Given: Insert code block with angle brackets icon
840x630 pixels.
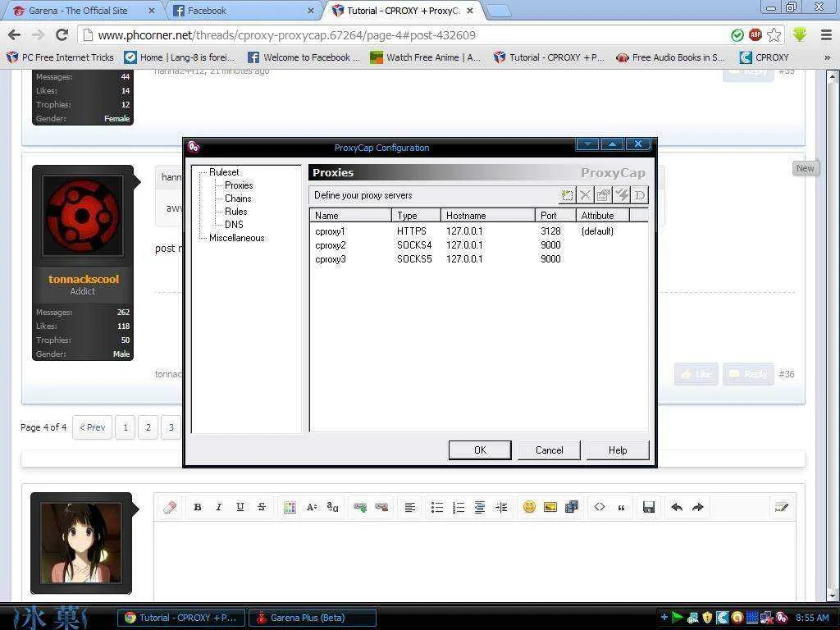Looking at the screenshot, I should (600, 507).
